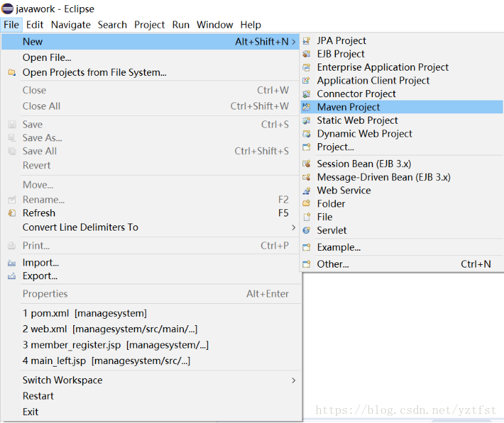Open the Navigate menu

(71, 25)
